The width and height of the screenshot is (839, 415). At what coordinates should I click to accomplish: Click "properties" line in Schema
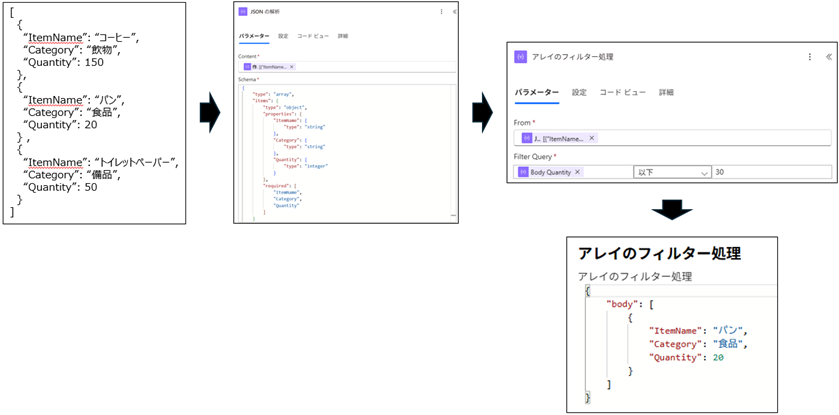[280, 114]
